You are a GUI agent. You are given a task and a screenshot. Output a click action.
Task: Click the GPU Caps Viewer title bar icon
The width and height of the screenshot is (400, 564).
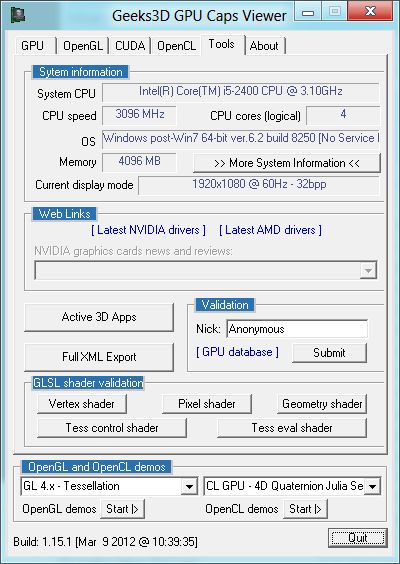(18, 15)
